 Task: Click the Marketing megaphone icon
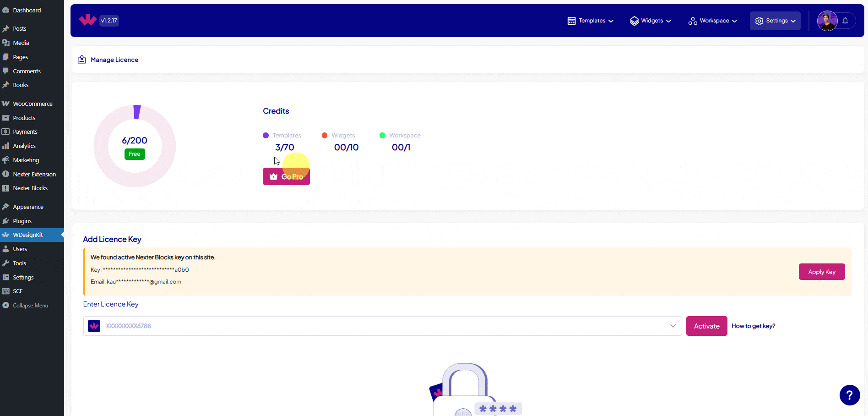point(6,160)
